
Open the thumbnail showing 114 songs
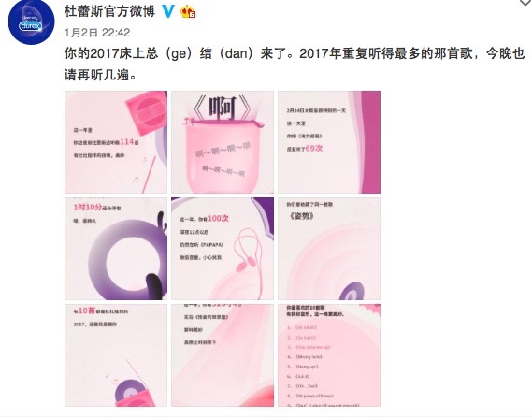point(116,142)
